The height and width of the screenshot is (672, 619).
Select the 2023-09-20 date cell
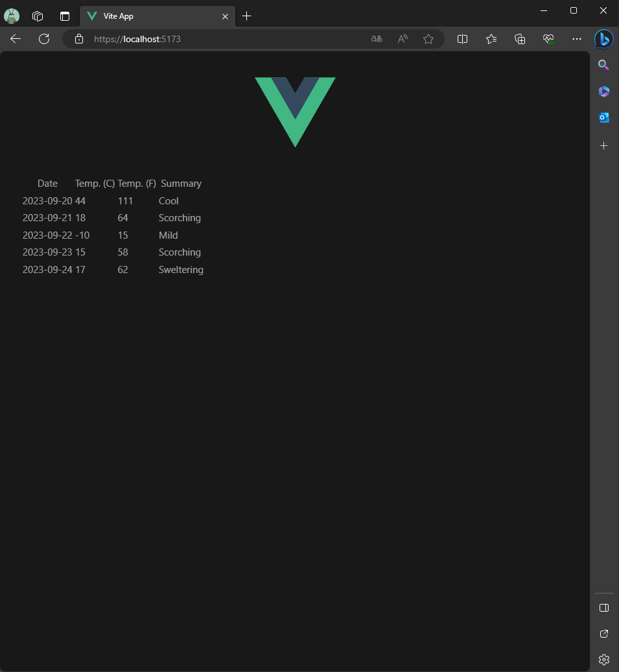tap(47, 201)
